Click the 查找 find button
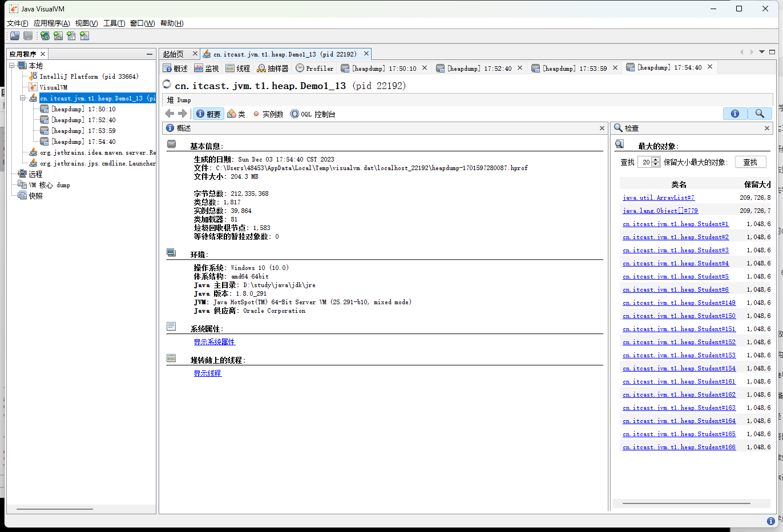 pos(750,162)
